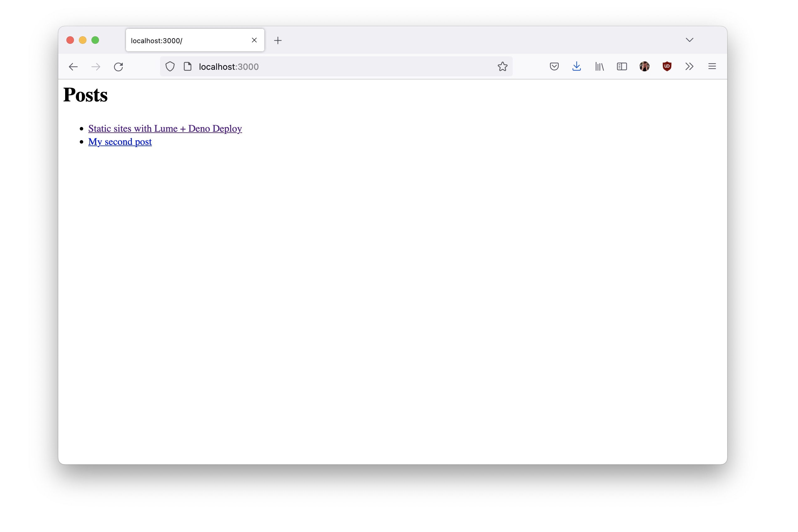Screen dimensions: 798x532
Task: Open the My second post link
Action: [x=120, y=141]
